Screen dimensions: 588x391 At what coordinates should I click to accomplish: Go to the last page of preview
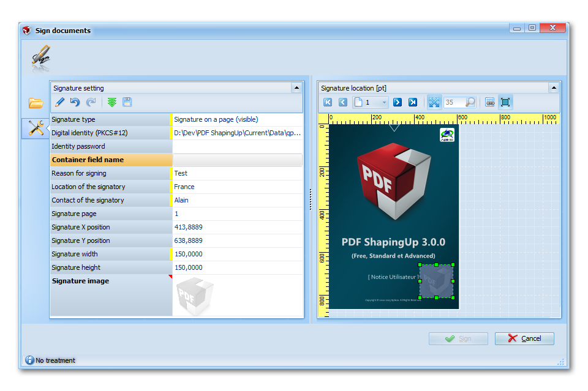point(413,102)
